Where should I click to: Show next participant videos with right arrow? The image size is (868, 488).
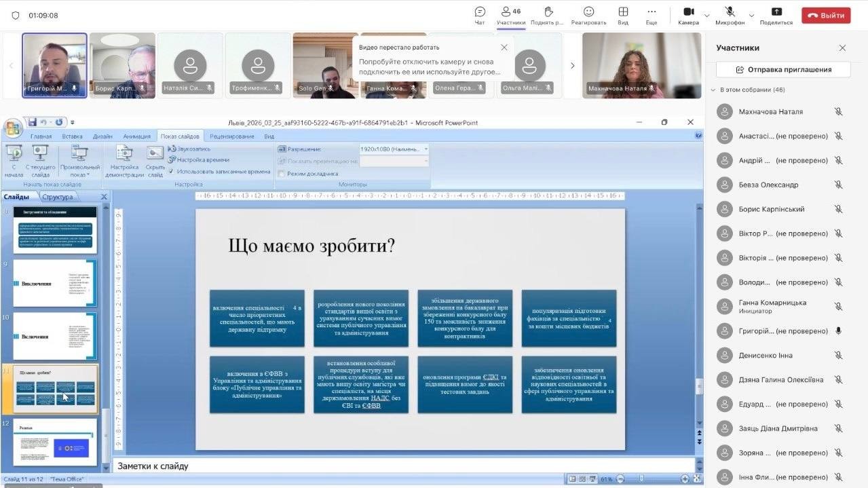pos(572,66)
